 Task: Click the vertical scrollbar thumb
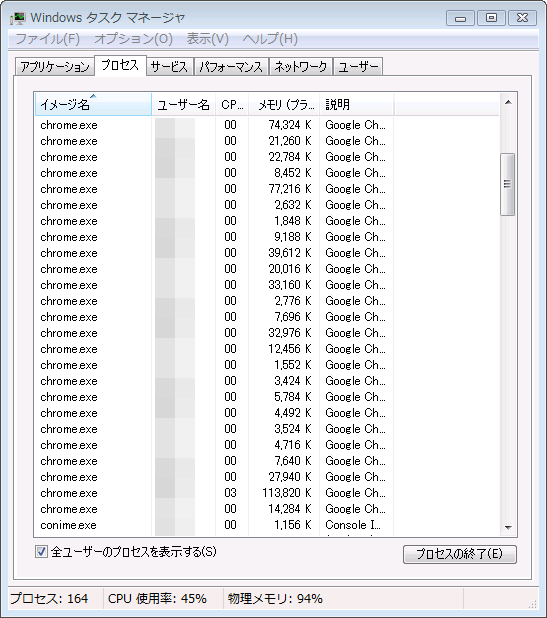508,184
